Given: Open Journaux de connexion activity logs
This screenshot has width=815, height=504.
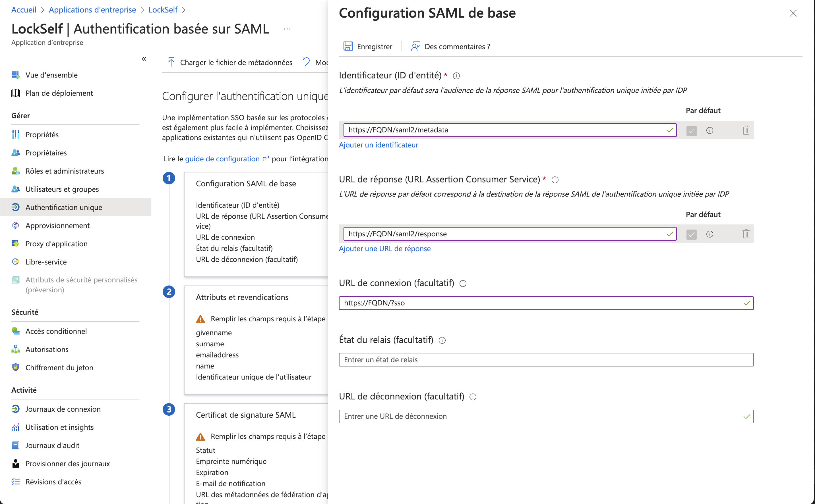Looking at the screenshot, I should point(63,409).
